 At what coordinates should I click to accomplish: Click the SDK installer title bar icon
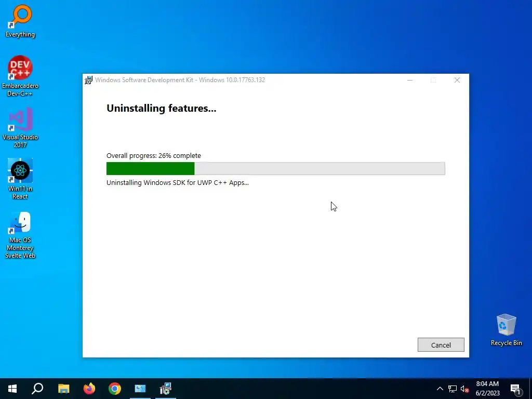88,80
